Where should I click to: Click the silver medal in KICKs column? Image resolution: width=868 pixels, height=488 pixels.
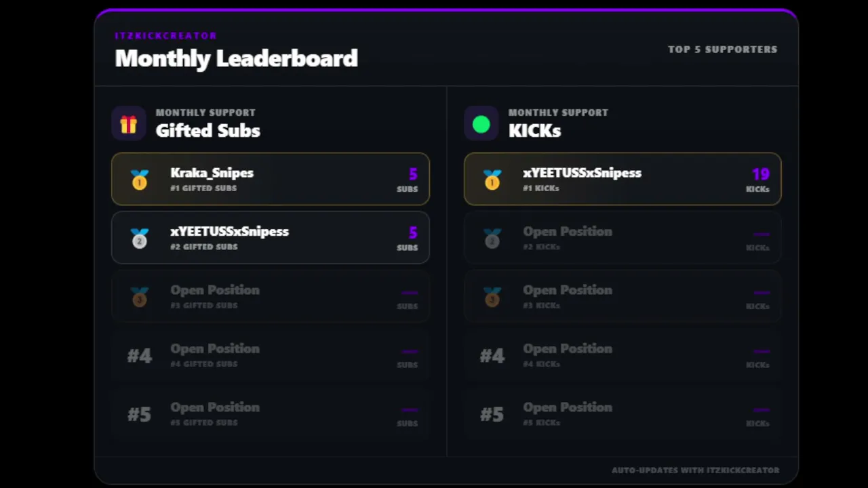[x=492, y=238]
